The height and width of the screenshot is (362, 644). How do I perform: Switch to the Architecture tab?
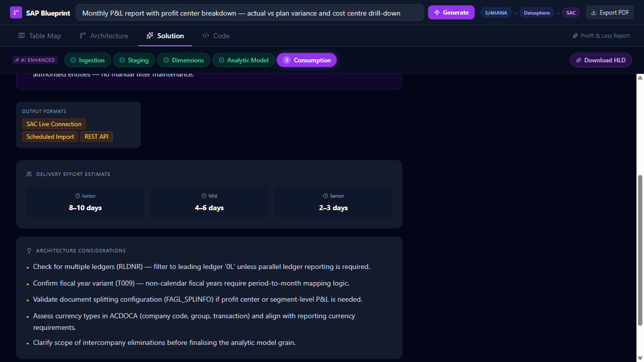104,36
